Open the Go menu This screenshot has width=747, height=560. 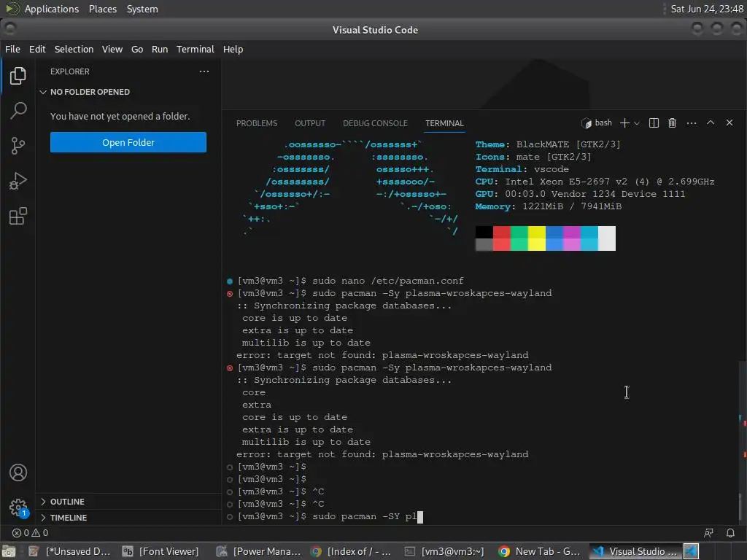pyautogui.click(x=136, y=49)
